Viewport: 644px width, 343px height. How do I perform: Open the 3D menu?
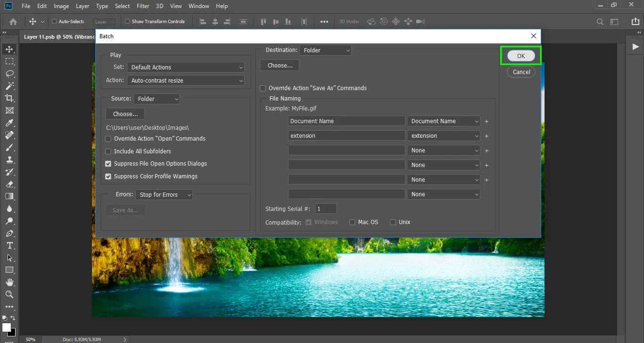(x=159, y=6)
